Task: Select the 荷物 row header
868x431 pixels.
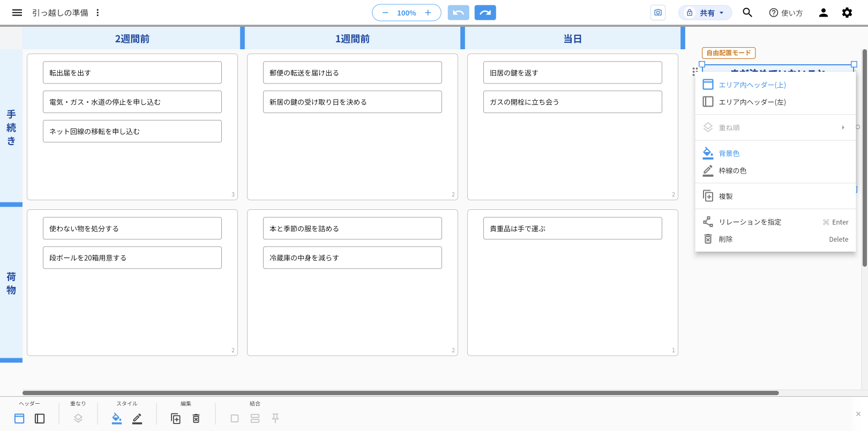Action: click(x=11, y=283)
